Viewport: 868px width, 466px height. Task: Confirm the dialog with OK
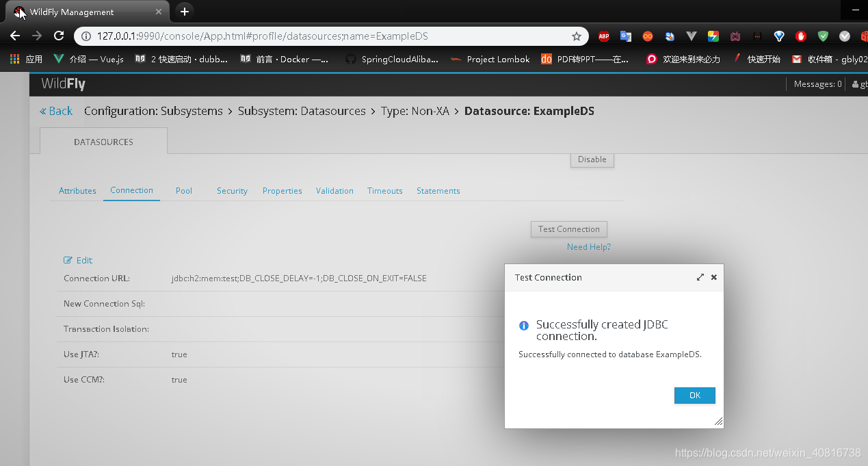[695, 396]
